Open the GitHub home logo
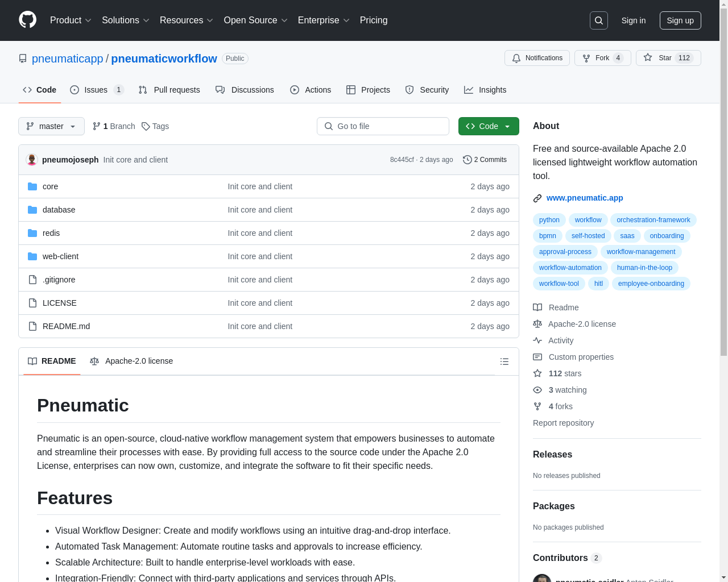 tap(27, 20)
